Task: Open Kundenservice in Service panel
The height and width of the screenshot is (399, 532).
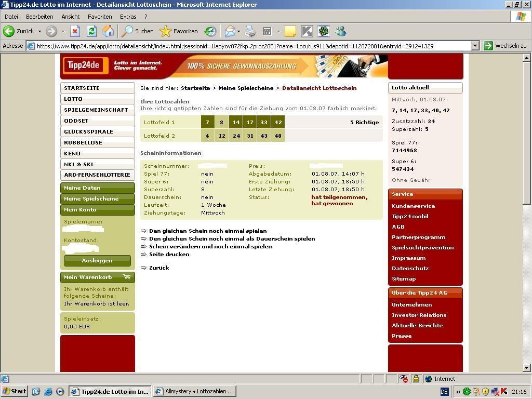Action: (413, 206)
